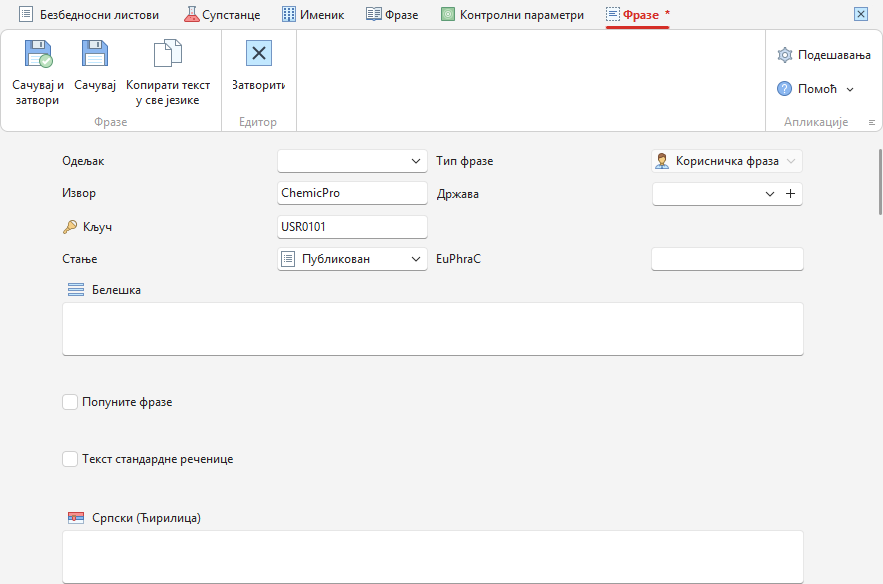Click the Белешка lines icon
Viewport: 883px width, 584px height.
tap(76, 290)
